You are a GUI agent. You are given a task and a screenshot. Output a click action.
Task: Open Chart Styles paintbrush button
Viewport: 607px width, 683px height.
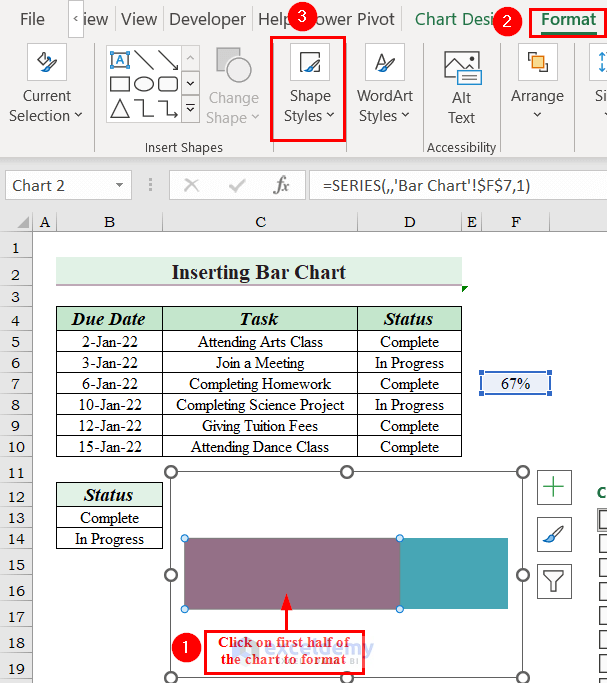point(554,534)
